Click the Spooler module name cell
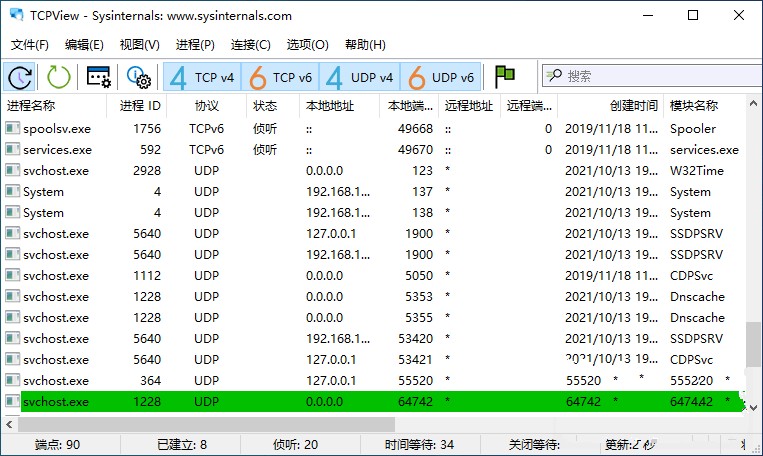 click(x=693, y=128)
